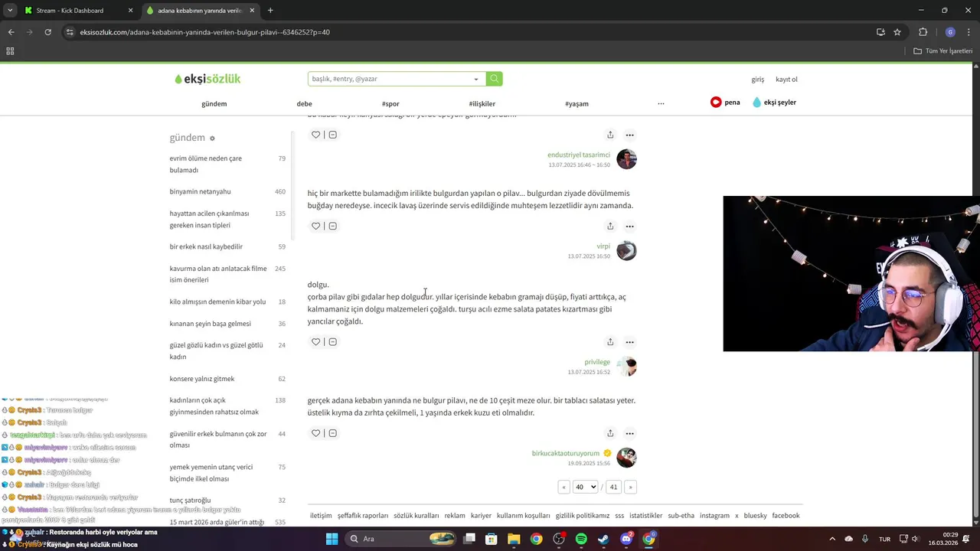Viewport: 980px width, 551px height.
Task: Switch to the debe nav item
Action: [x=304, y=103]
